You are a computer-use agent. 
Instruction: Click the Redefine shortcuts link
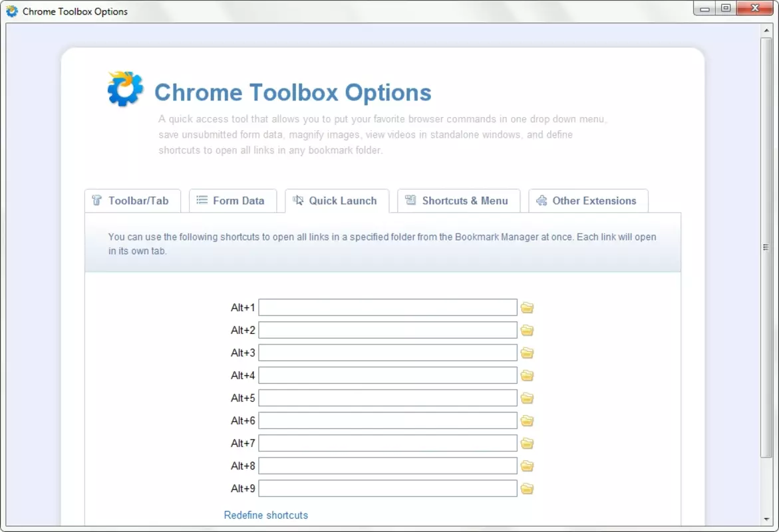[266, 515]
